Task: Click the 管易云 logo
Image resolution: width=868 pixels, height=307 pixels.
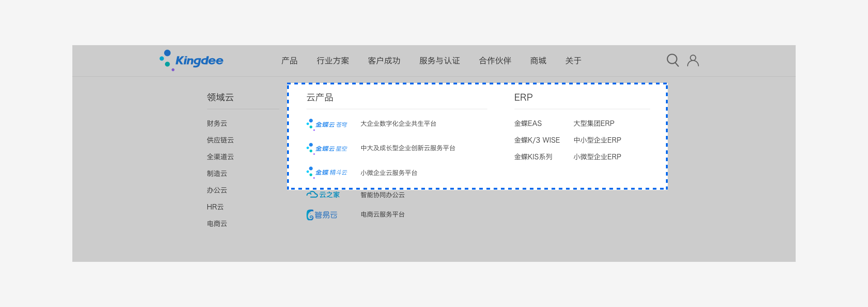Action: [322, 215]
